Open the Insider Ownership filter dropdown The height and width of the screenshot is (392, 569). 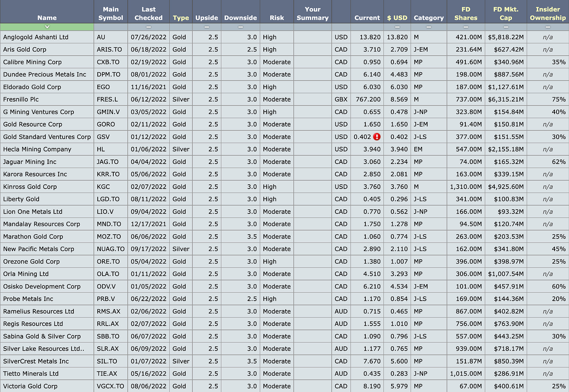(548, 27)
